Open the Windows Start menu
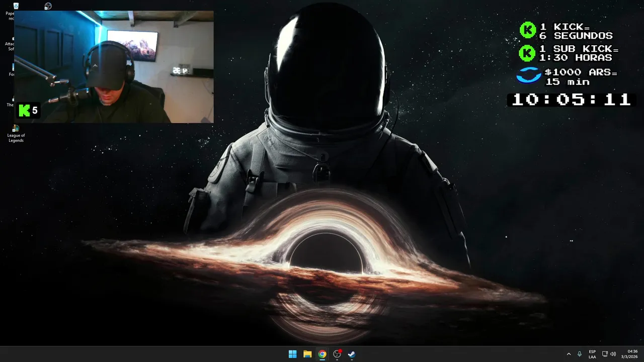Viewport: 644px width, 362px height. click(292, 354)
